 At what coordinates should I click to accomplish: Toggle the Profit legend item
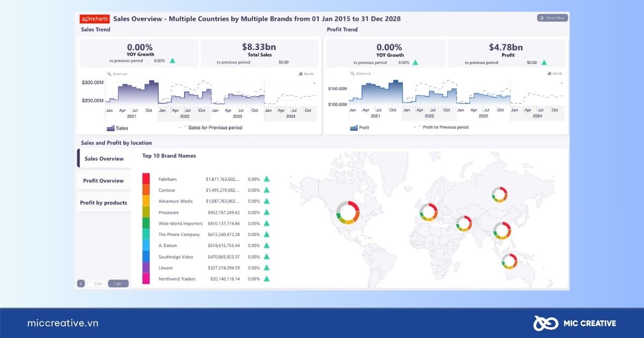click(360, 128)
